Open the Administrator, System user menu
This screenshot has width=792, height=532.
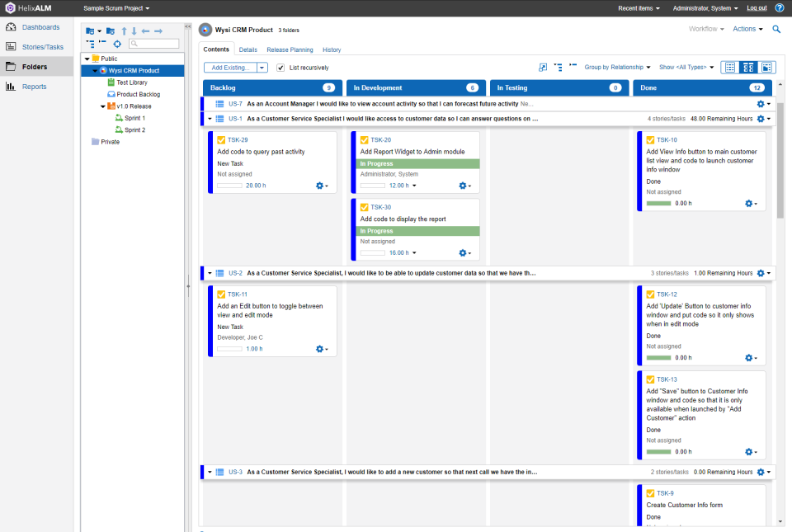(x=705, y=8)
